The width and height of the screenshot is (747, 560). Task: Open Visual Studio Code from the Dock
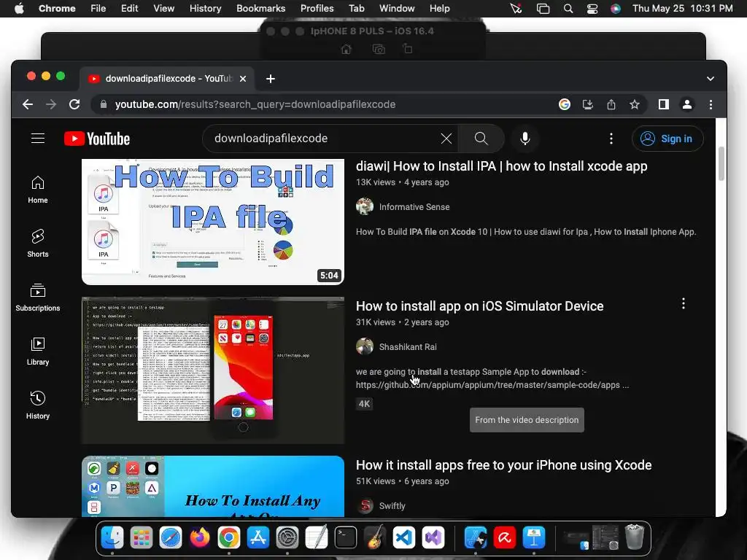(404, 537)
